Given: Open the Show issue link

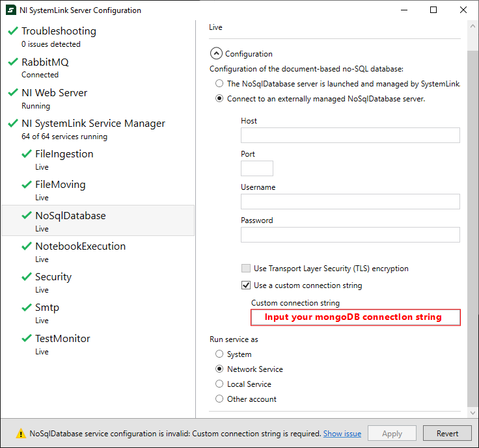Looking at the screenshot, I should point(342,433).
